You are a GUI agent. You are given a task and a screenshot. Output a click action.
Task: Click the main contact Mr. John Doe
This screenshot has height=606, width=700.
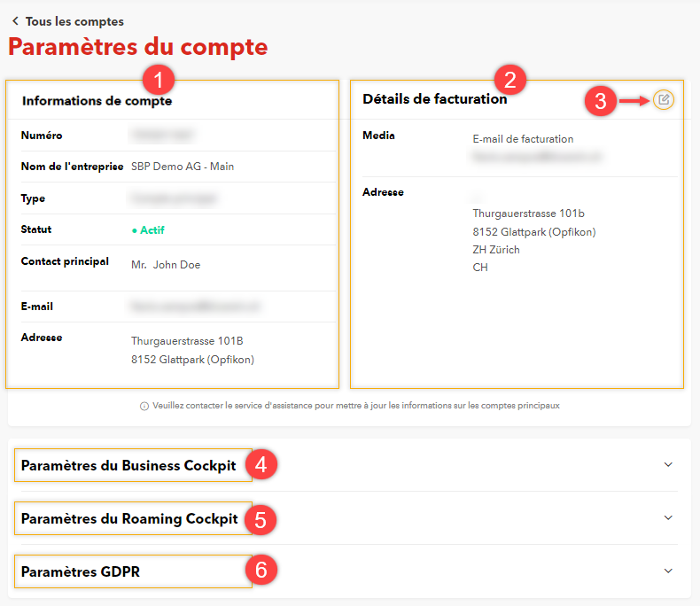166,265
